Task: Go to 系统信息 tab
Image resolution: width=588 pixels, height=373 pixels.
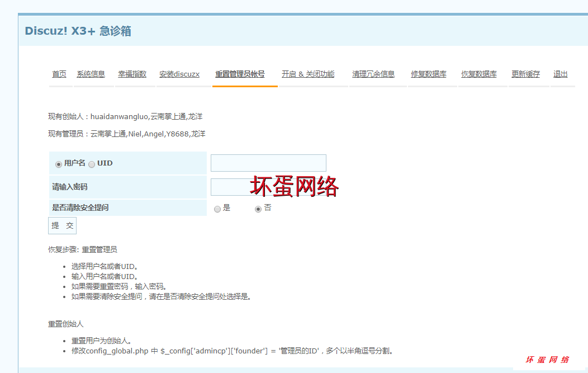Action: [91, 74]
